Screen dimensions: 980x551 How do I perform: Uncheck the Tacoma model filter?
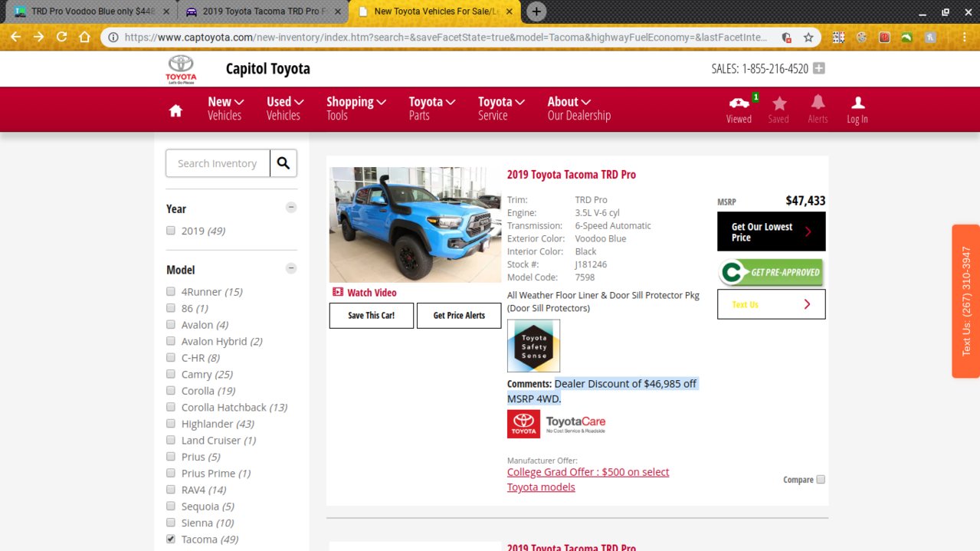point(171,539)
